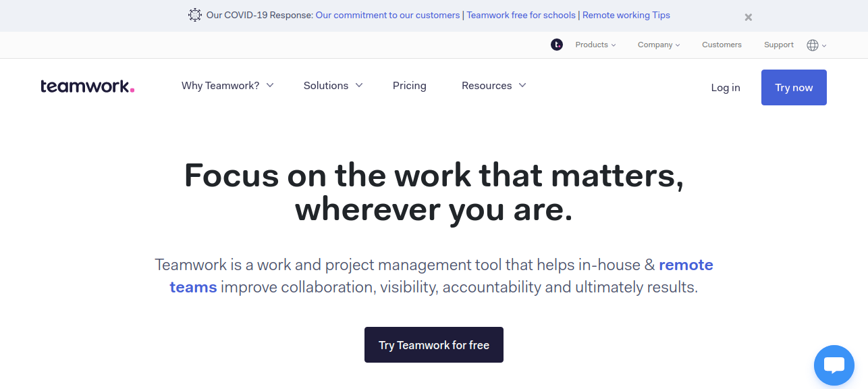The width and height of the screenshot is (868, 389).
Task: Open Our commitment to our customers link
Action: [387, 15]
